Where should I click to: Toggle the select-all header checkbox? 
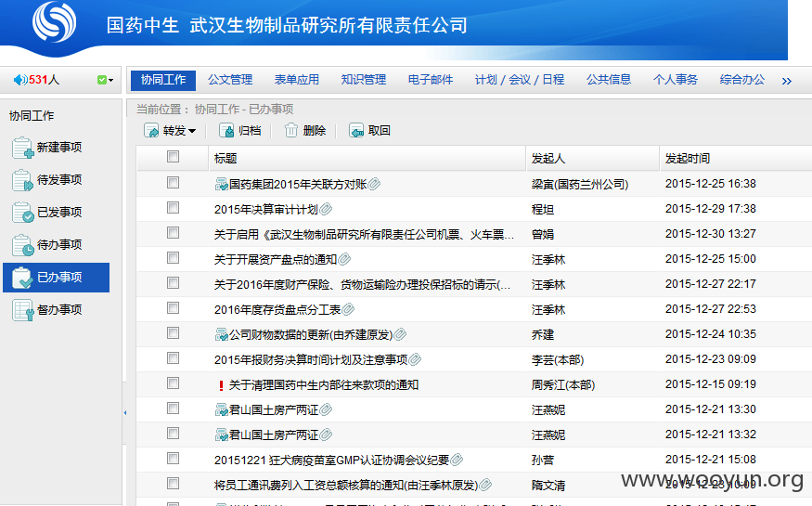pos(173,156)
